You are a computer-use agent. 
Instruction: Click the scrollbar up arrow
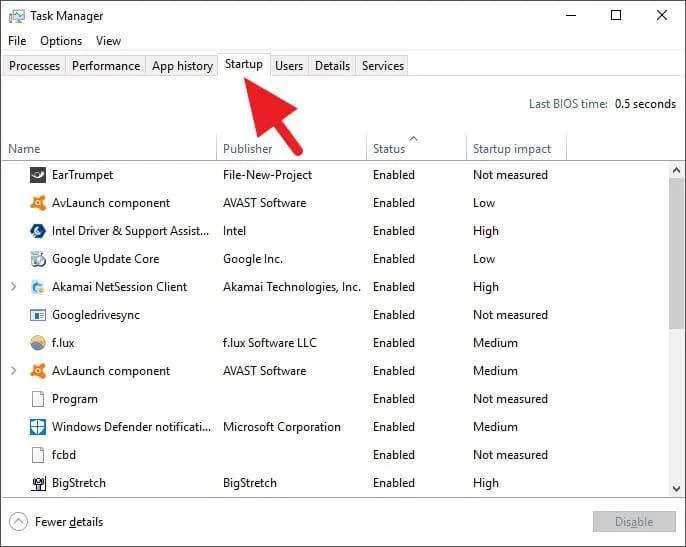[x=676, y=170]
